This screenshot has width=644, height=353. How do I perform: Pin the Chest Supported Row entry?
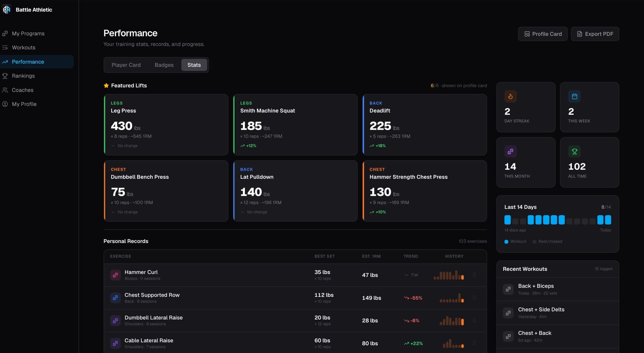point(474,298)
